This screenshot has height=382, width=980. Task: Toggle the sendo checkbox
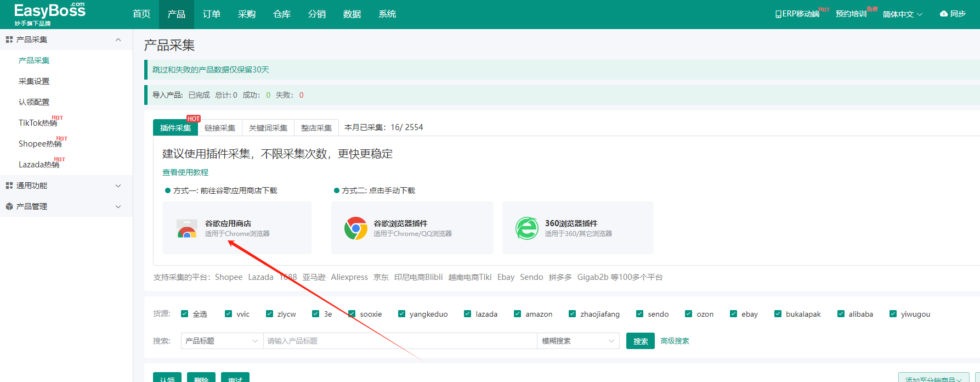(640, 314)
